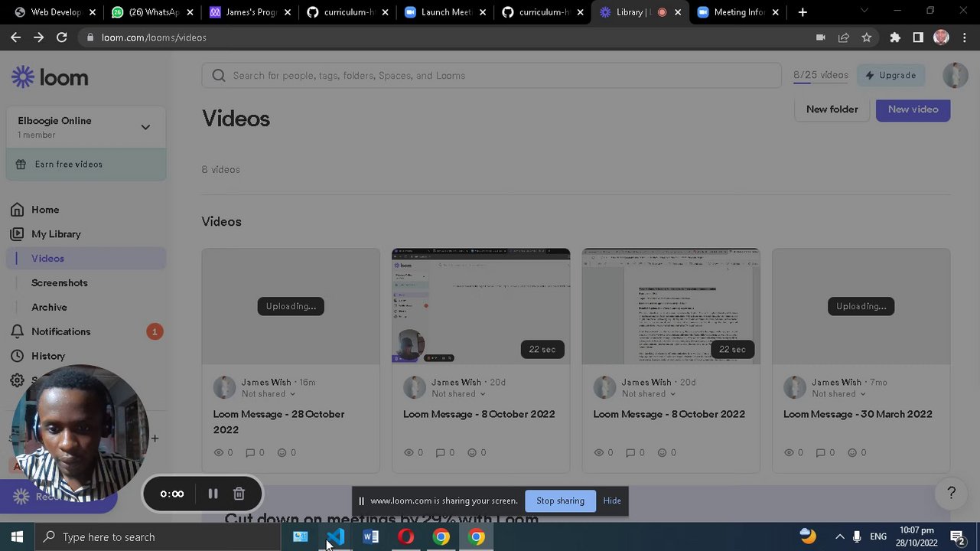This screenshot has height=551, width=980.
Task: Delete the recording with the trash icon
Action: click(239, 494)
